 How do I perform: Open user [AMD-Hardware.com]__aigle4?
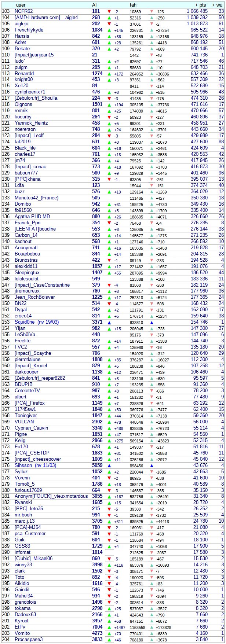point(46,18)
